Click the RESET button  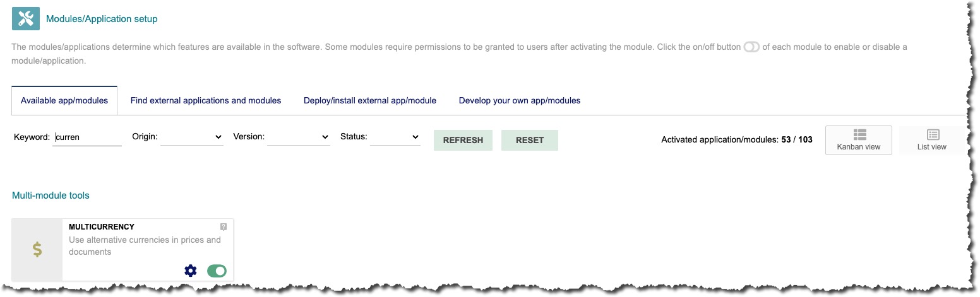click(530, 140)
